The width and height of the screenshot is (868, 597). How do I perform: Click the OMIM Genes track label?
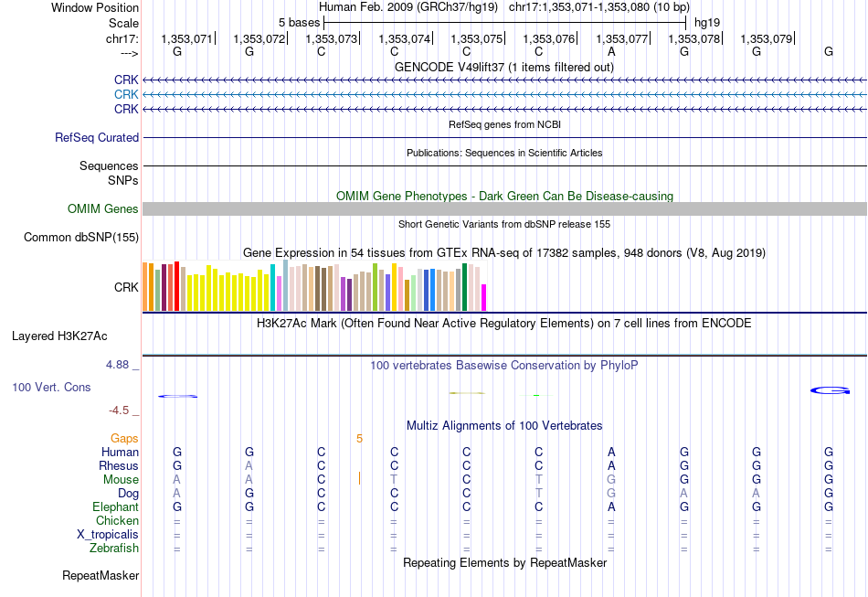pos(103,208)
